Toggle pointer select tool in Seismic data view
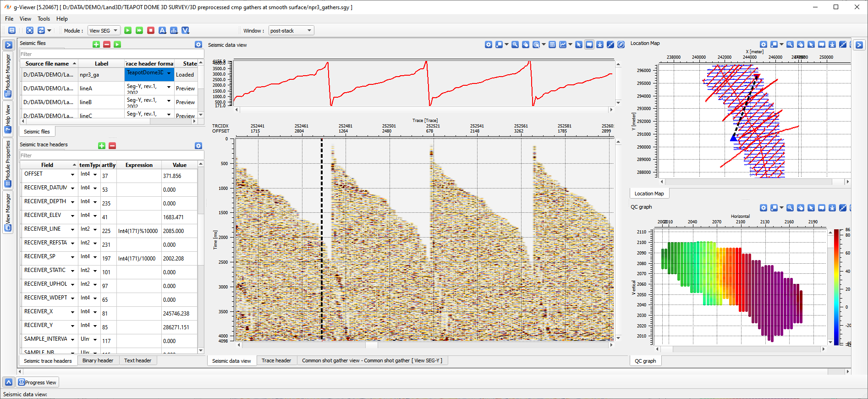Viewport: 868px width, 399px height. coord(579,44)
